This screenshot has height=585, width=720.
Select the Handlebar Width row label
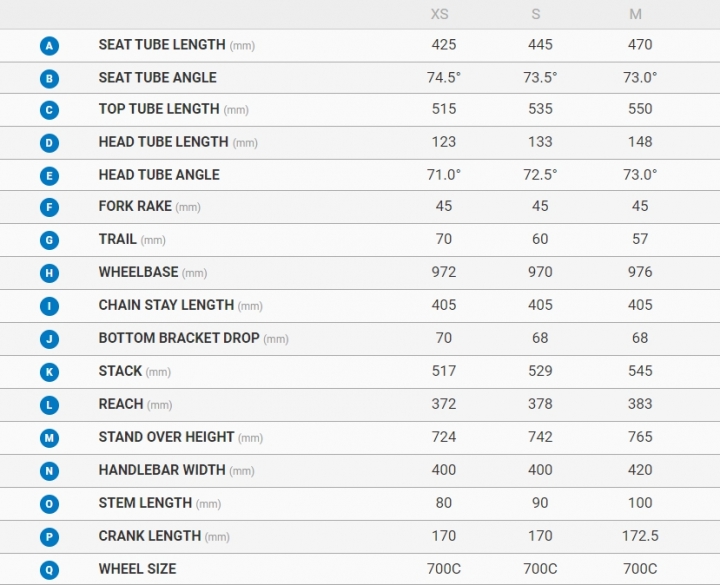[176, 470]
